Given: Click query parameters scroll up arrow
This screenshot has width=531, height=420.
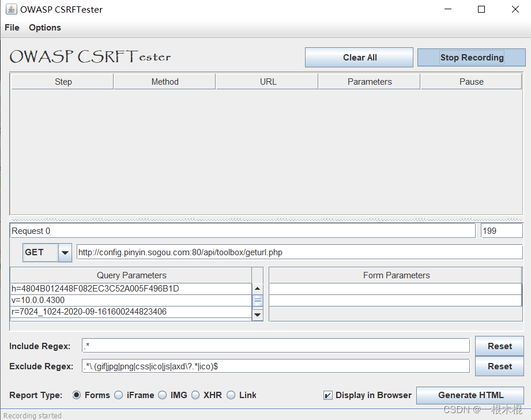Looking at the screenshot, I should (x=257, y=289).
